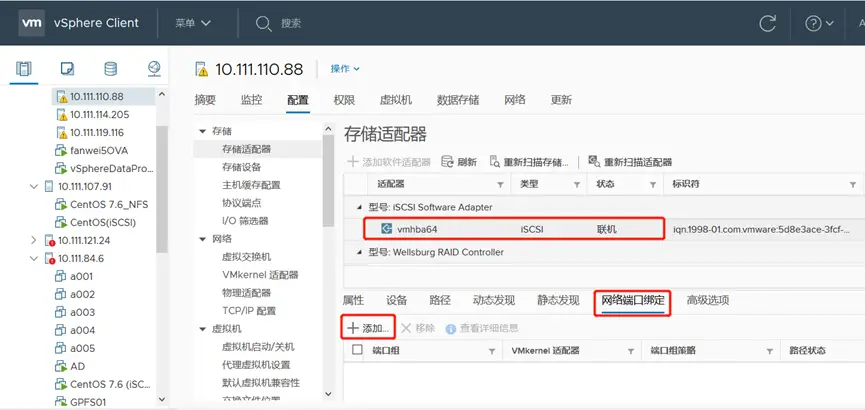Viewport: 865px width, 410px height.
Task: Click the a004 VM icon
Action: (61, 330)
